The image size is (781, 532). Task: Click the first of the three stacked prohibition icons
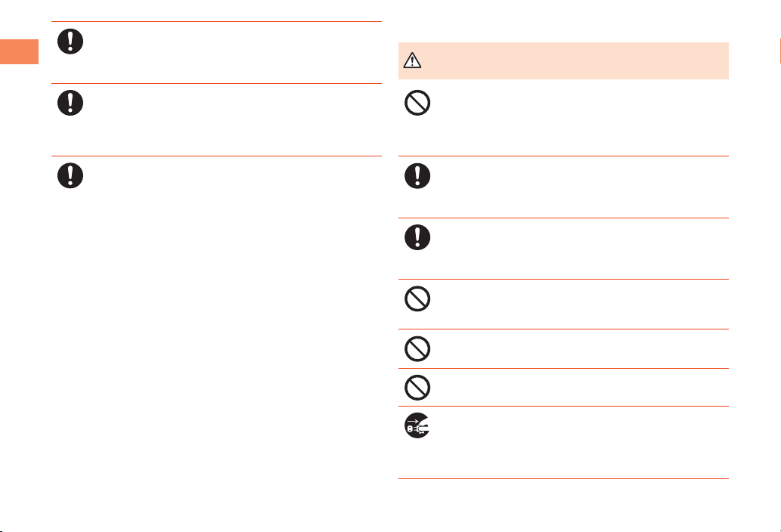pyautogui.click(x=417, y=299)
